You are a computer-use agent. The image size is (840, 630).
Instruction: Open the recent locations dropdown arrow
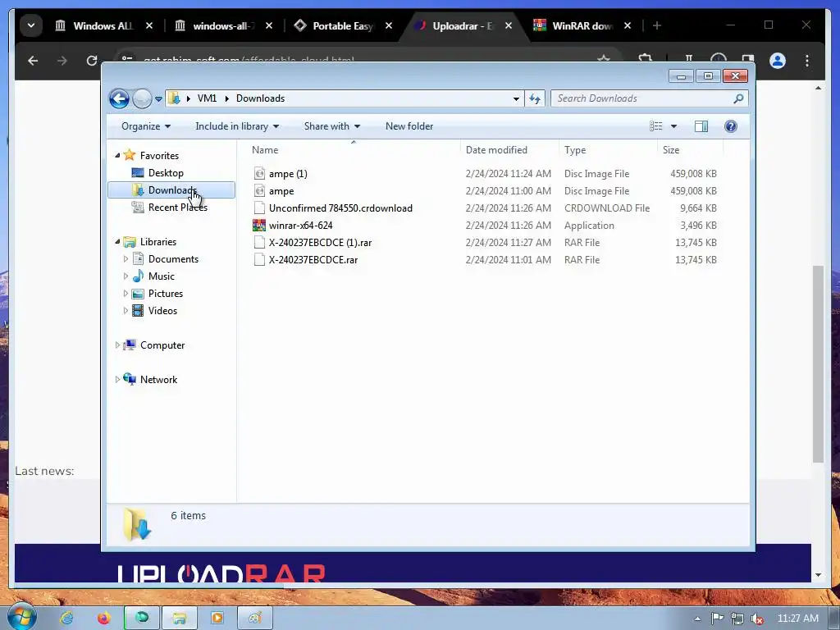[x=158, y=99]
